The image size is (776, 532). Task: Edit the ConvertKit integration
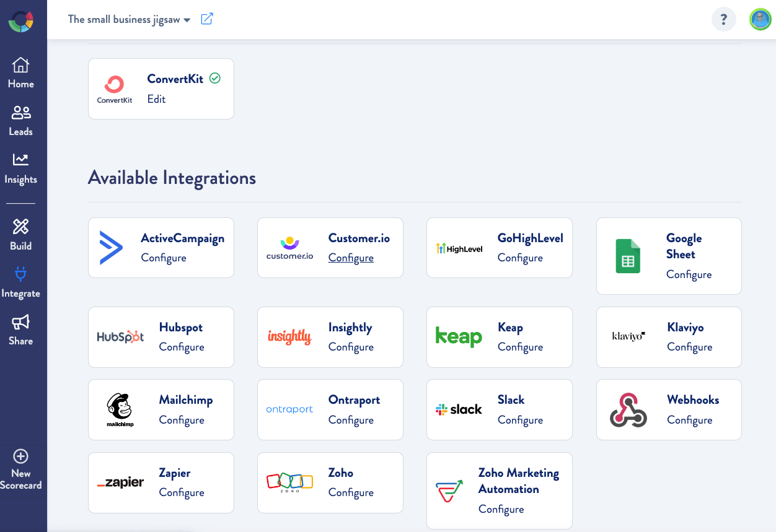coord(156,99)
